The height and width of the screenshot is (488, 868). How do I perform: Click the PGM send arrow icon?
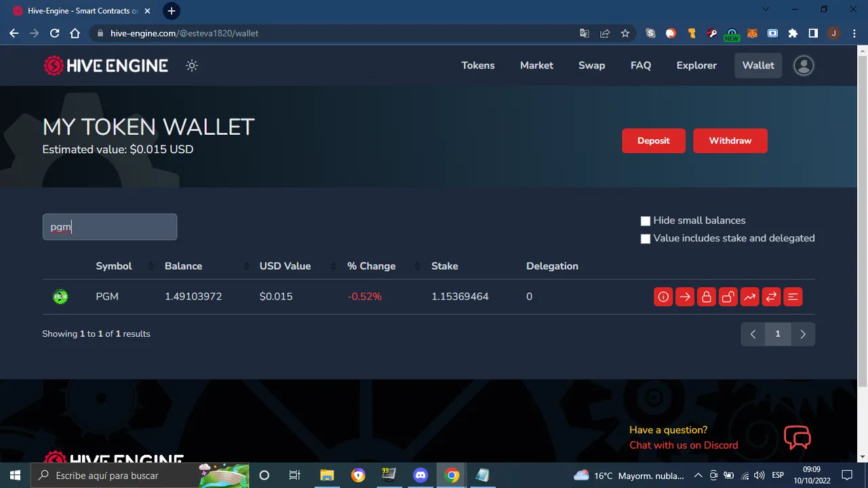pos(685,297)
